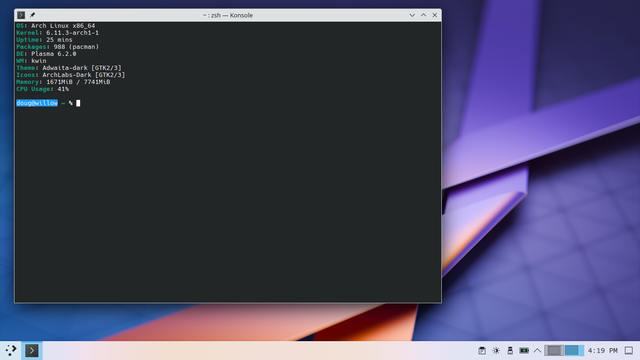Click the Memory '1671MiB / 7741MiB' line
Viewport: 640px width, 360px height.
point(63,82)
